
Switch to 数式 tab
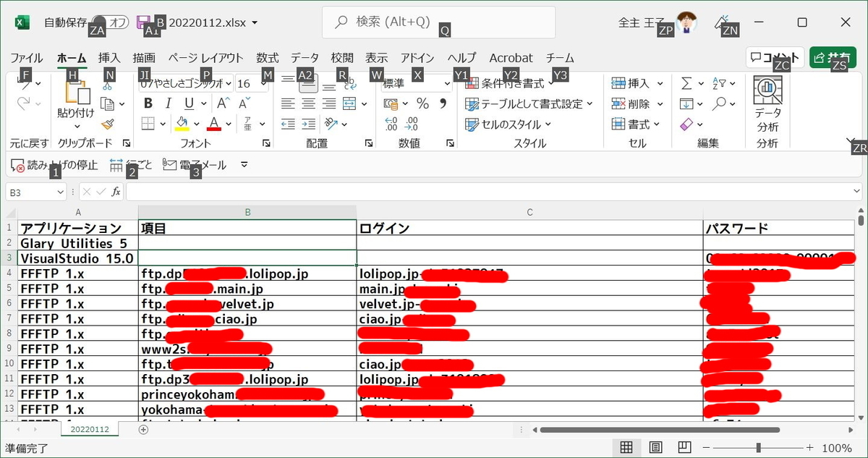[x=267, y=58]
